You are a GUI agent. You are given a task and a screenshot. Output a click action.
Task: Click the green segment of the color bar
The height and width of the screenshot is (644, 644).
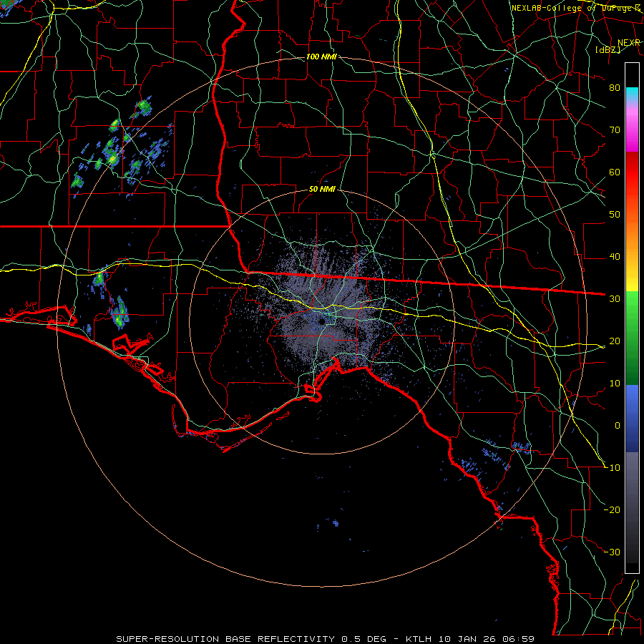coord(632,338)
